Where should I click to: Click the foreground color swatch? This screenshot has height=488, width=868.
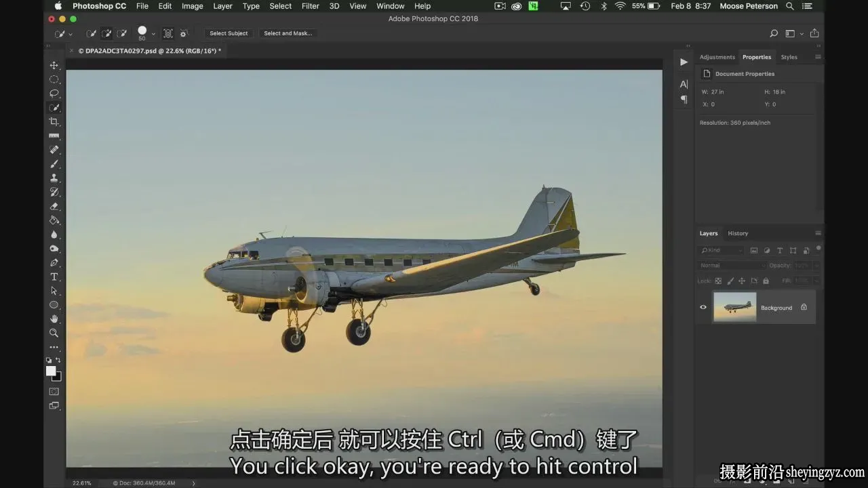[51, 371]
